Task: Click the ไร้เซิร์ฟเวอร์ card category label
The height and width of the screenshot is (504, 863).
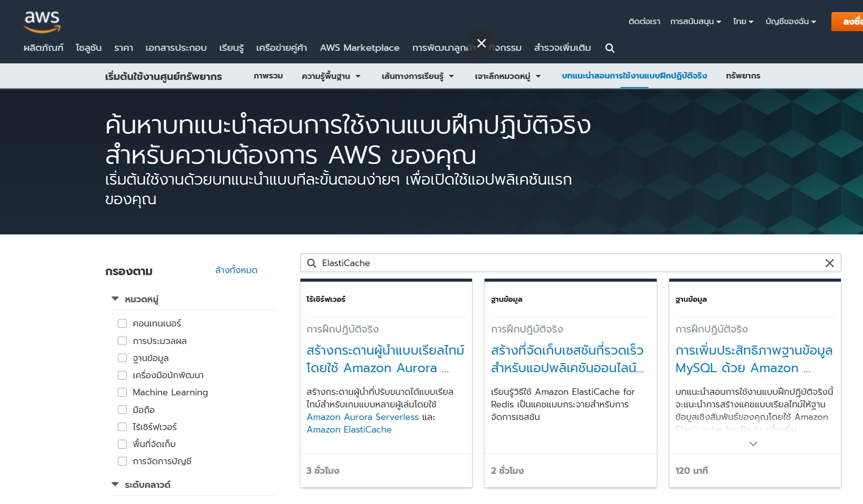Action: (x=326, y=299)
